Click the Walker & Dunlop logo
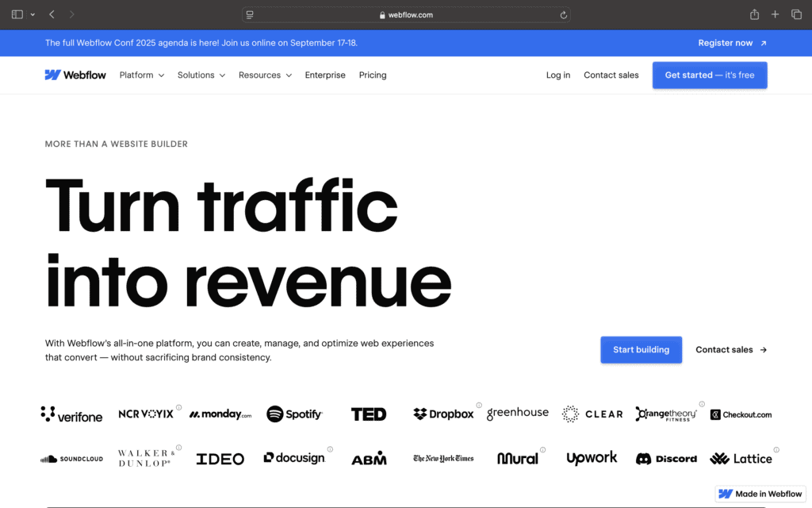This screenshot has width=812, height=508. pos(147,458)
